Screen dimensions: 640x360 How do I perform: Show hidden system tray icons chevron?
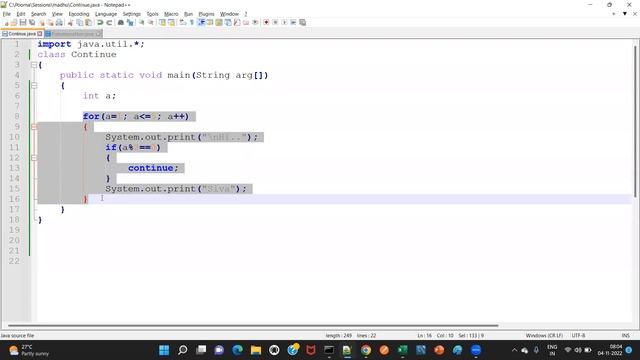pyautogui.click(x=514, y=350)
